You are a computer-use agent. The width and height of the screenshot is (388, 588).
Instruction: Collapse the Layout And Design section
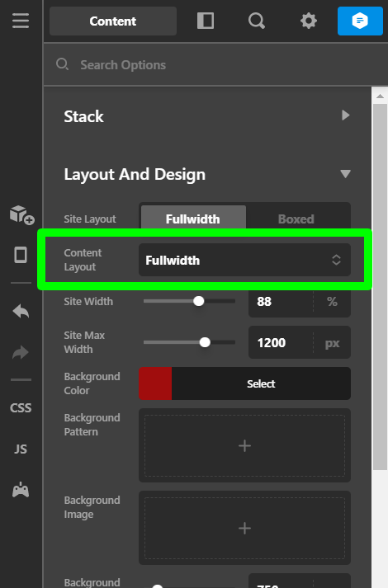click(207, 174)
